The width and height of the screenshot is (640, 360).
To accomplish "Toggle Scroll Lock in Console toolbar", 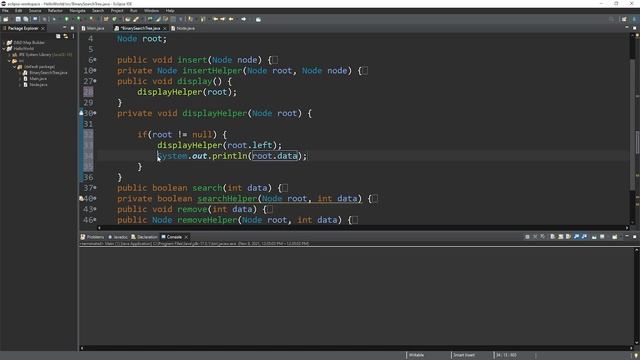I will (560, 237).
